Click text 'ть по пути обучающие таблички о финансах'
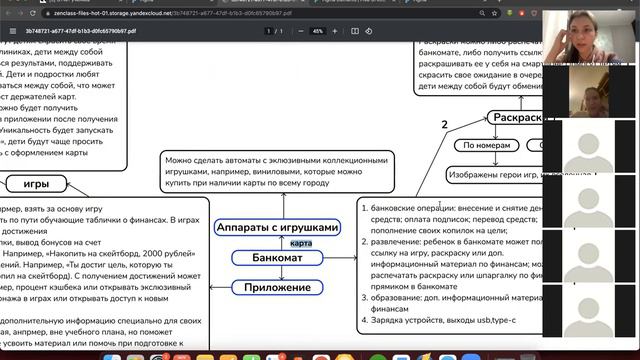 pos(84,220)
